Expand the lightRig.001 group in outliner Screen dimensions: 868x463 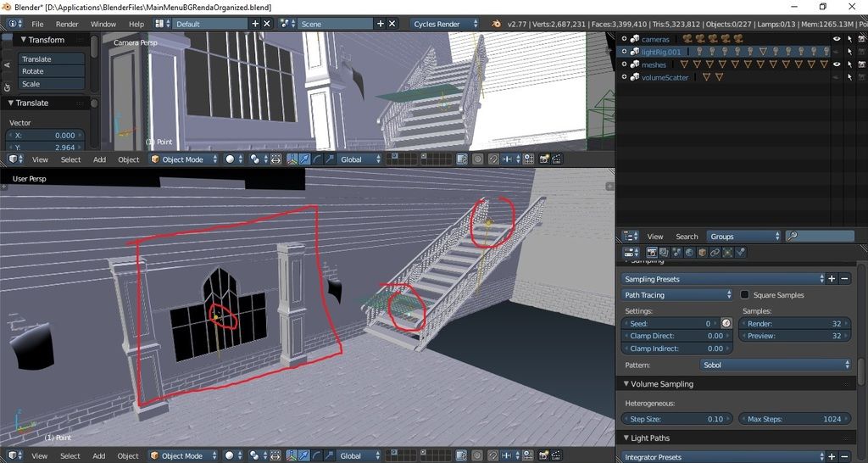(625, 52)
